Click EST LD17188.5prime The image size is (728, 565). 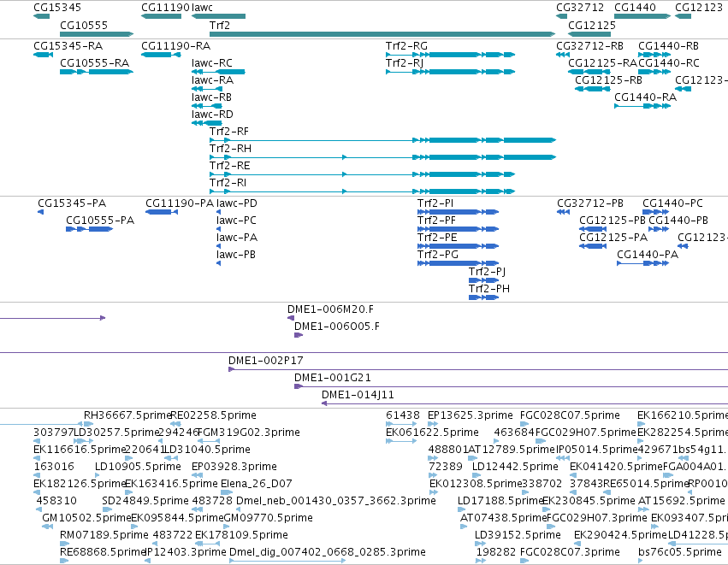click(461, 509)
